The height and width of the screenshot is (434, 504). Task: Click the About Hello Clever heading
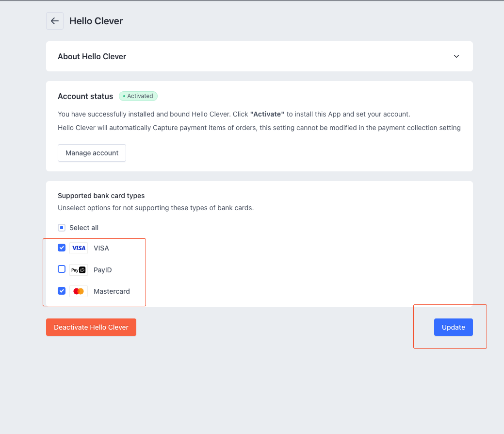(x=92, y=56)
